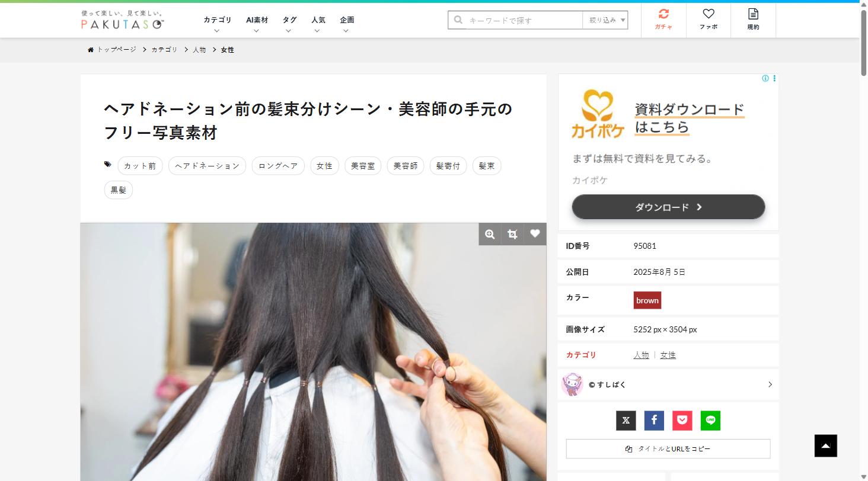Expand the カテゴリ menu

tap(218, 24)
